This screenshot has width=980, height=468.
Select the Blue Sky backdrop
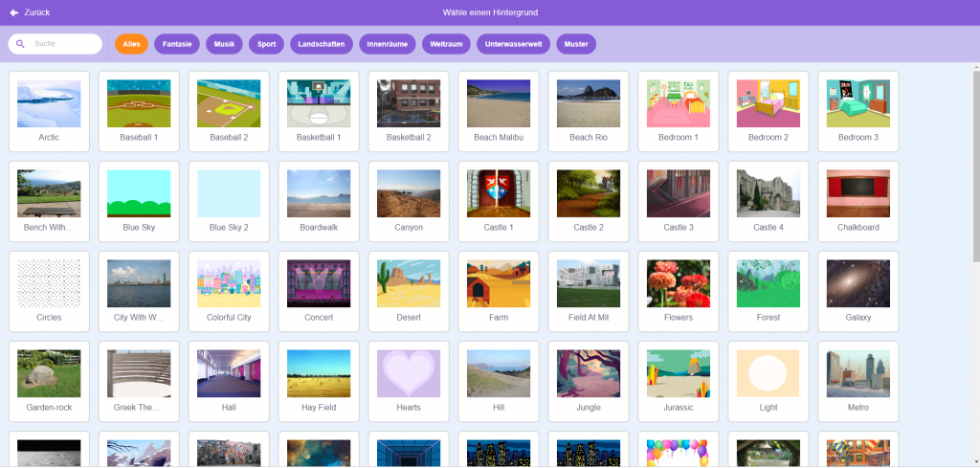[x=139, y=201]
